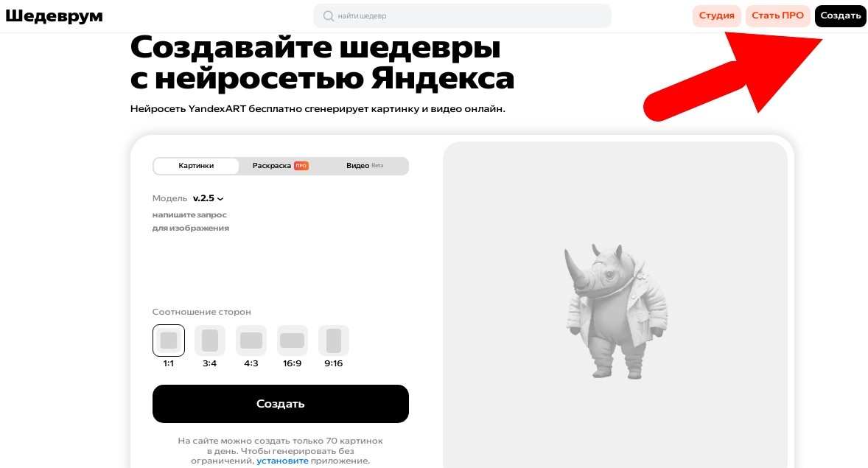Choose the 3:4 aspect ratio icon

pyautogui.click(x=210, y=340)
